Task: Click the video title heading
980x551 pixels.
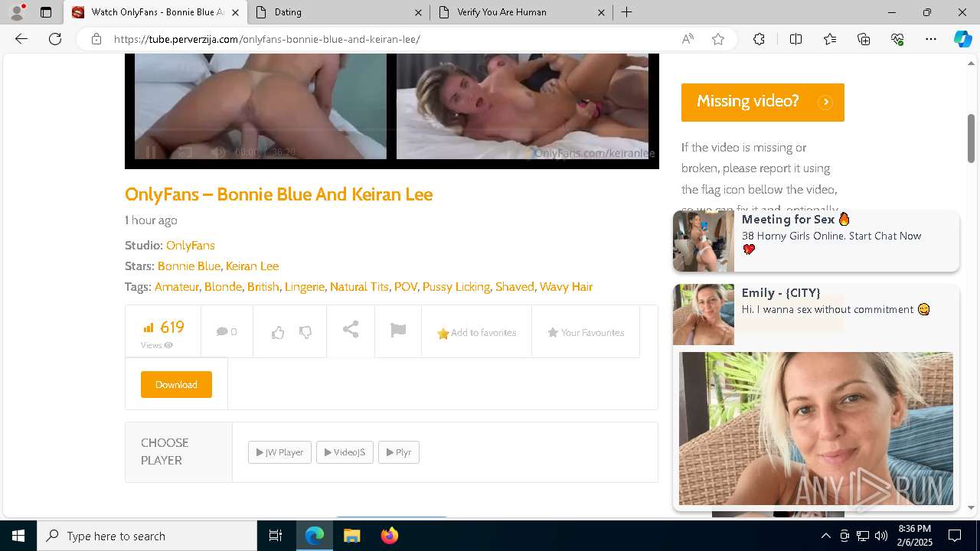Action: click(x=279, y=194)
